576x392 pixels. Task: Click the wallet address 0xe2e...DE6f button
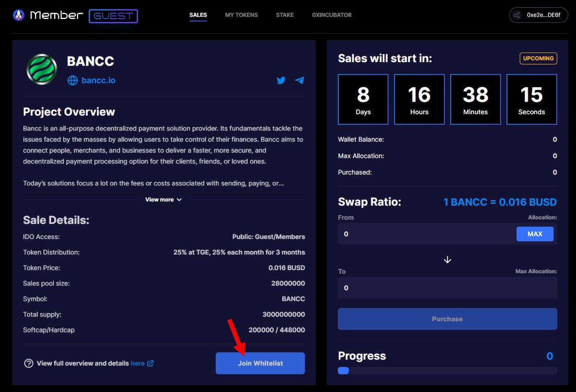point(538,15)
